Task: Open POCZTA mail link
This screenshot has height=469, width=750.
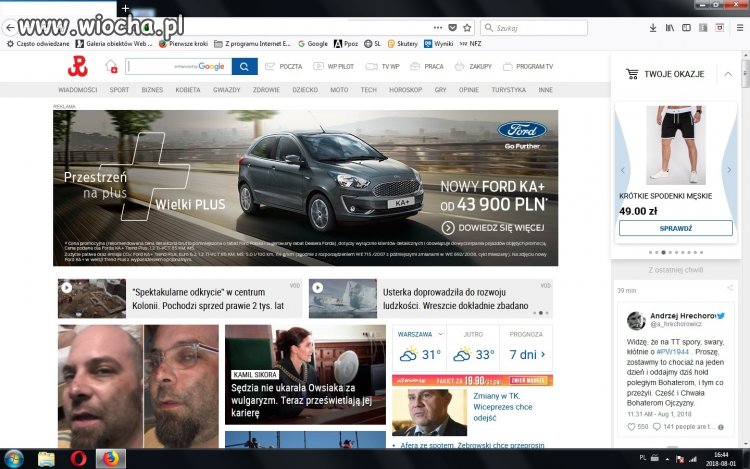Action: [x=284, y=66]
